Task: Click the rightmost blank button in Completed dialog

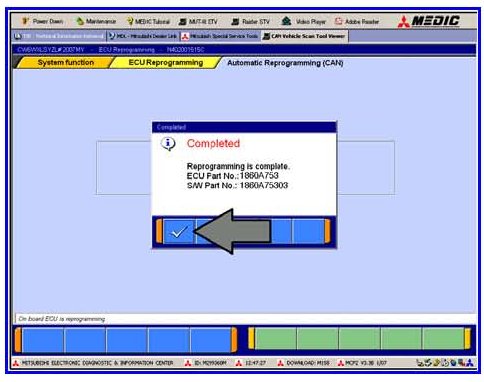Action: coord(308,231)
